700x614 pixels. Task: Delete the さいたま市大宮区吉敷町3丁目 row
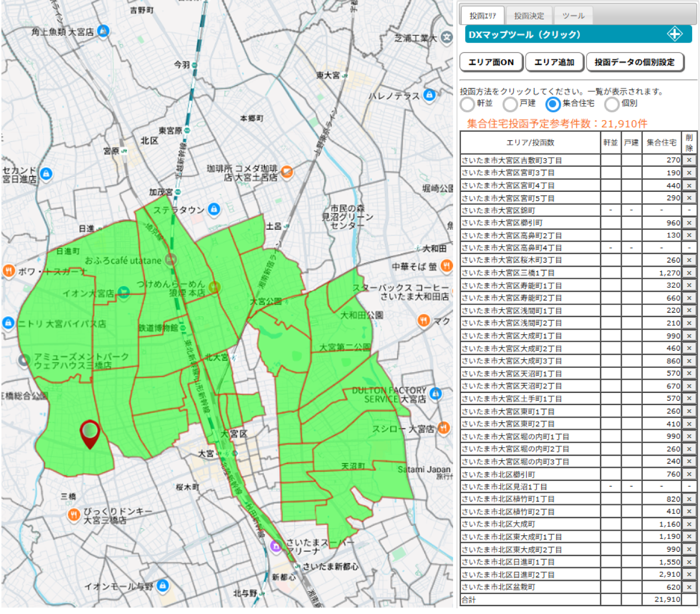click(x=689, y=160)
